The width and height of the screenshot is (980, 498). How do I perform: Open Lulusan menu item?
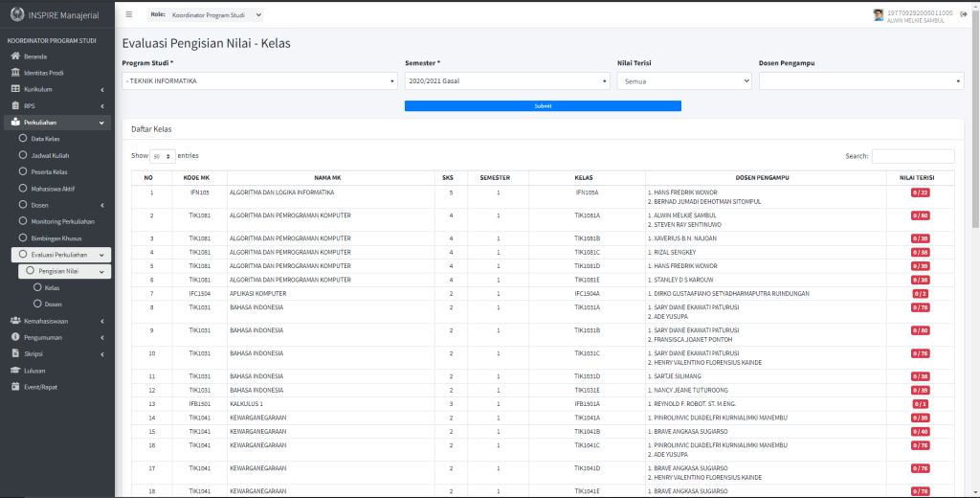[57, 371]
